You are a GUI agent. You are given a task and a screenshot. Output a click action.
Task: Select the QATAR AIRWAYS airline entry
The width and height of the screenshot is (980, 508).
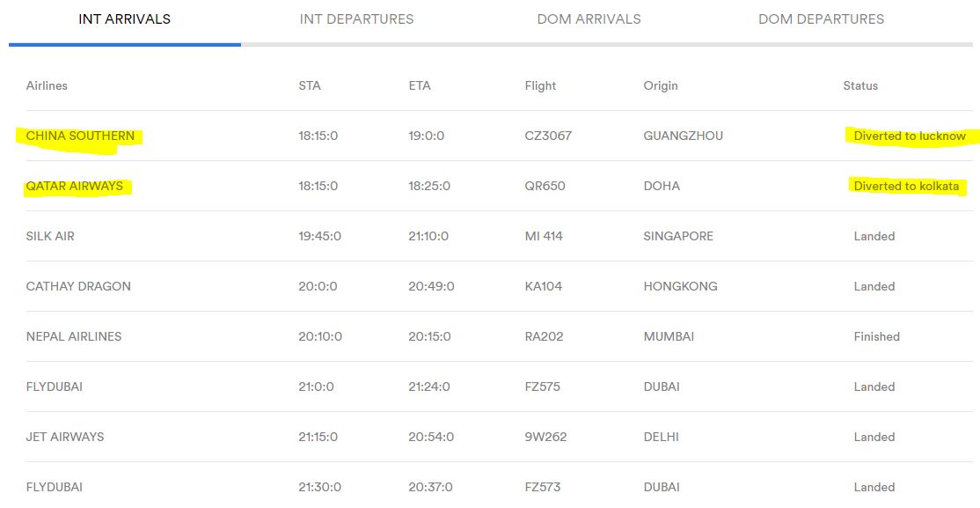[75, 186]
